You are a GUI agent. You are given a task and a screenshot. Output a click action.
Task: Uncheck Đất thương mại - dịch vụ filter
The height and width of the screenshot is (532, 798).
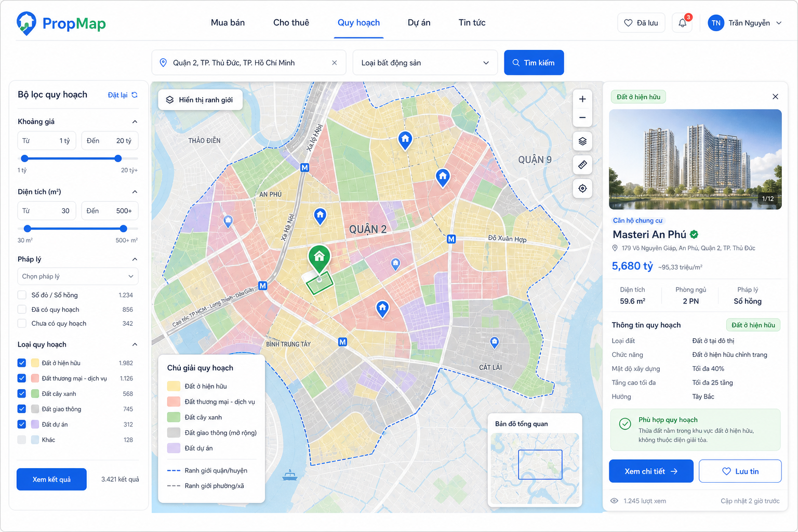point(22,378)
